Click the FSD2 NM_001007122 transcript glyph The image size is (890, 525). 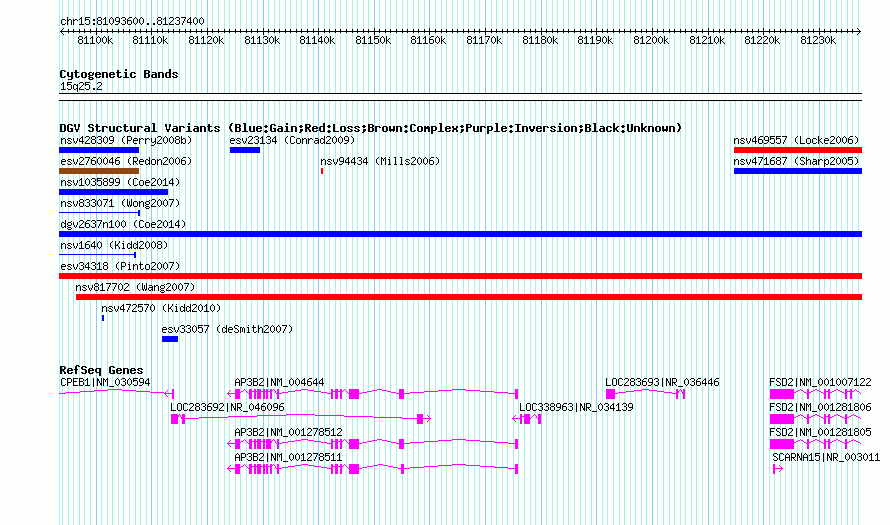(x=815, y=394)
